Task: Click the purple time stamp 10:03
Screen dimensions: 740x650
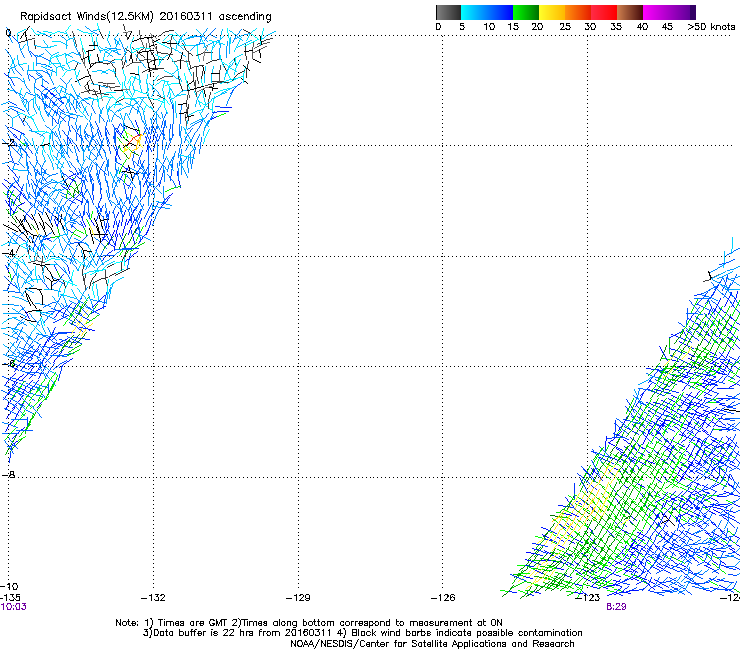Action: 14,607
